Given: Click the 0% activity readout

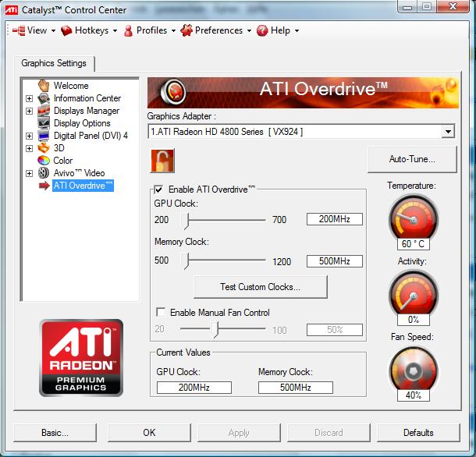Looking at the screenshot, I should click(x=413, y=320).
